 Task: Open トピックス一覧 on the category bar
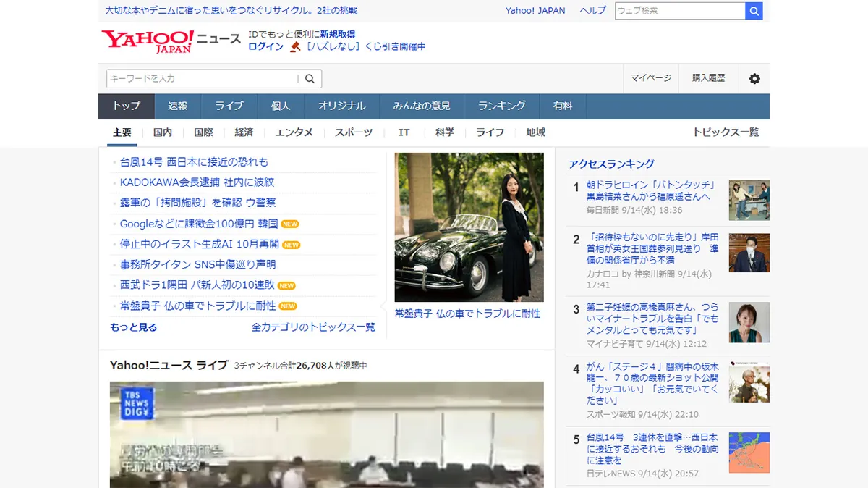[726, 132]
